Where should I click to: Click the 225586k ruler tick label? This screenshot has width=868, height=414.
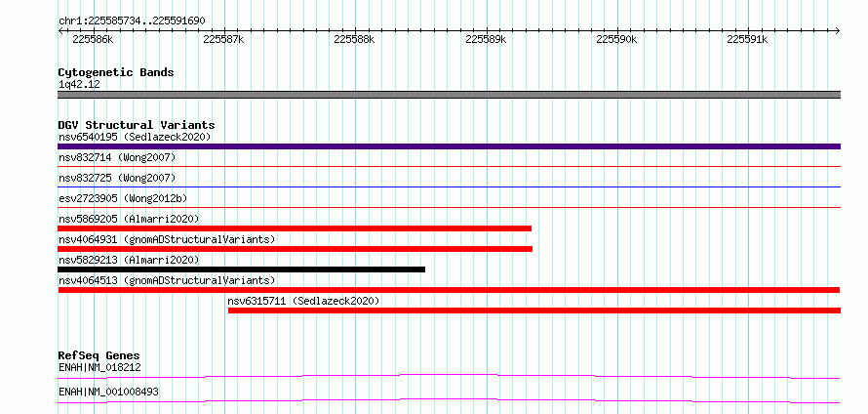click(x=93, y=39)
